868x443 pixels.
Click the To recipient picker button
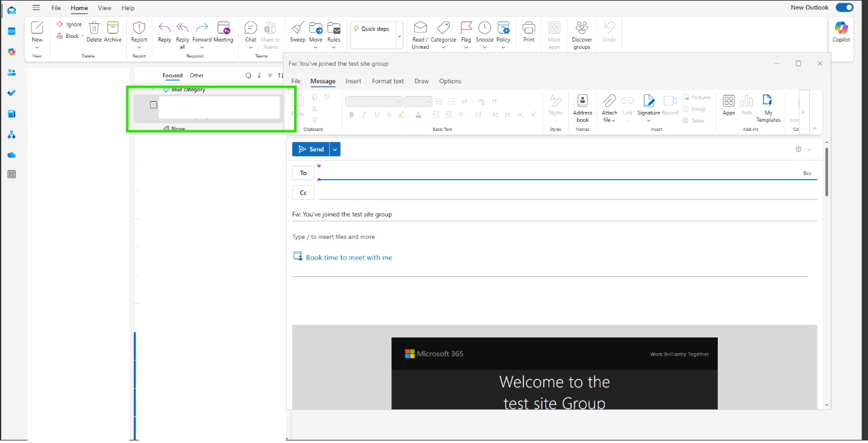[303, 173]
